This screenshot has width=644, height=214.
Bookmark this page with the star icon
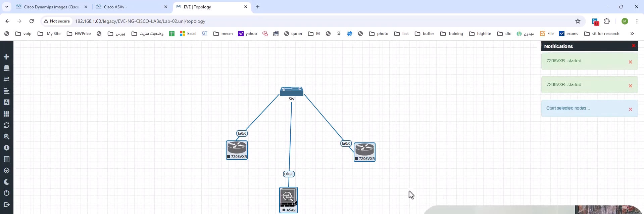pyautogui.click(x=578, y=21)
